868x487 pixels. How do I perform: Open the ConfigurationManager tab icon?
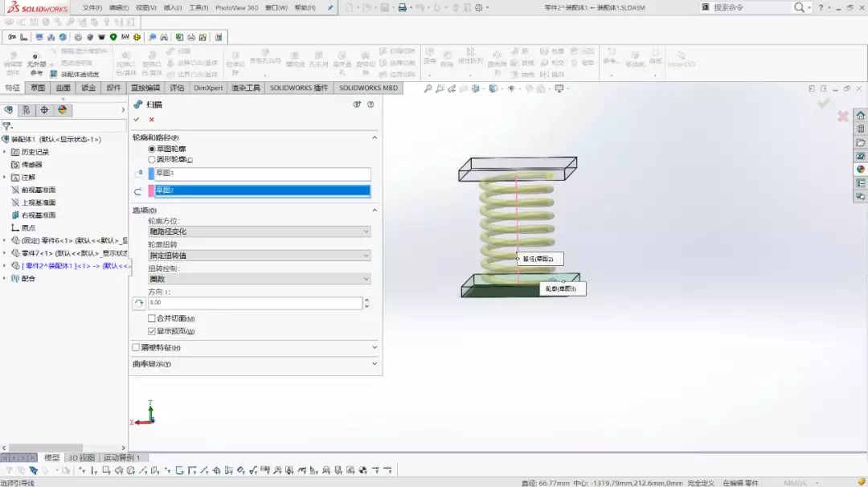pos(44,110)
